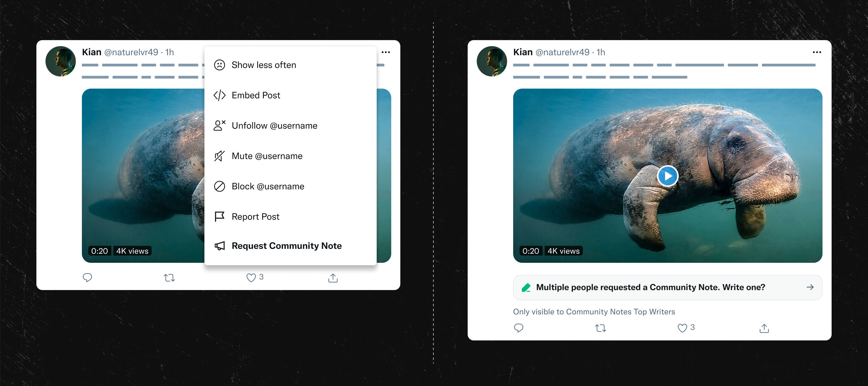The height and width of the screenshot is (386, 868).
Task: Share the right post
Action: [x=764, y=328]
